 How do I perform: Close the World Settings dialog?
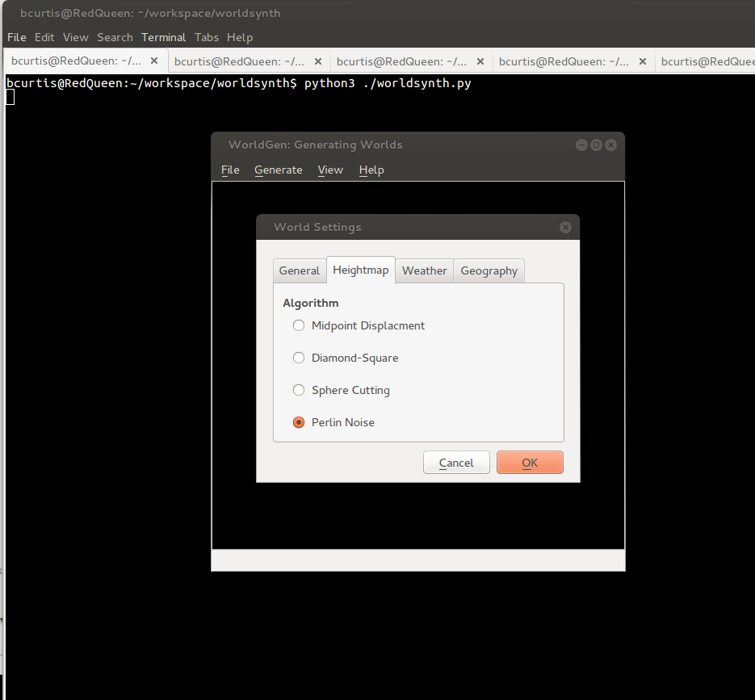(565, 228)
